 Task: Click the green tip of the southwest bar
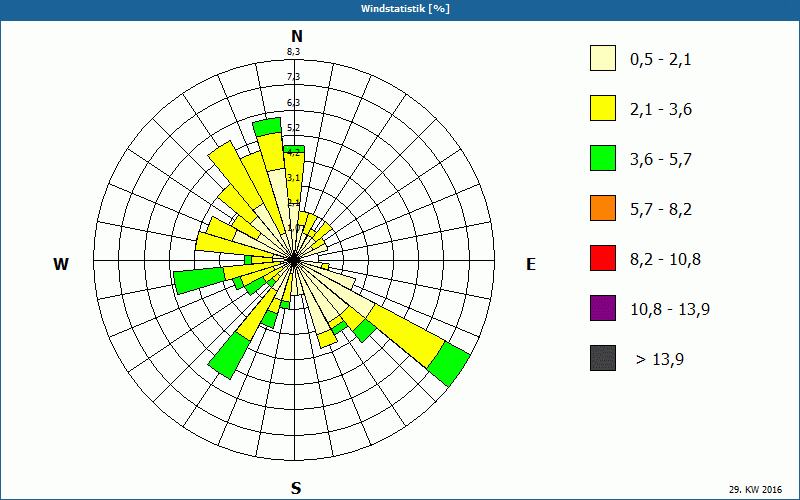(x=228, y=356)
